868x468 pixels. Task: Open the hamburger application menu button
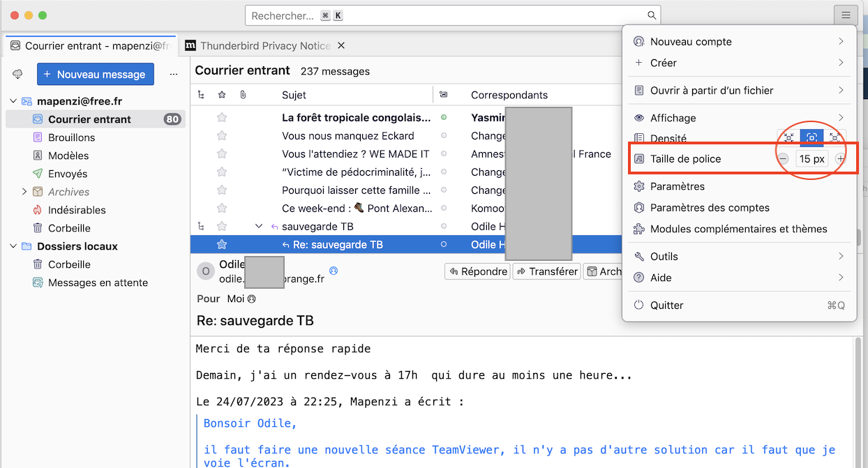tap(845, 15)
